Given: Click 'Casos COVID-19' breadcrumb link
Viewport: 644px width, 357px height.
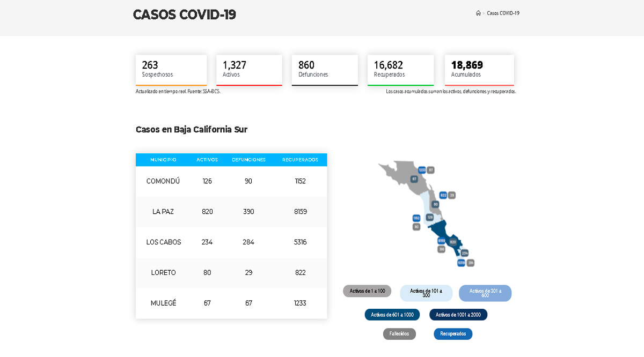Looking at the screenshot, I should (503, 13).
